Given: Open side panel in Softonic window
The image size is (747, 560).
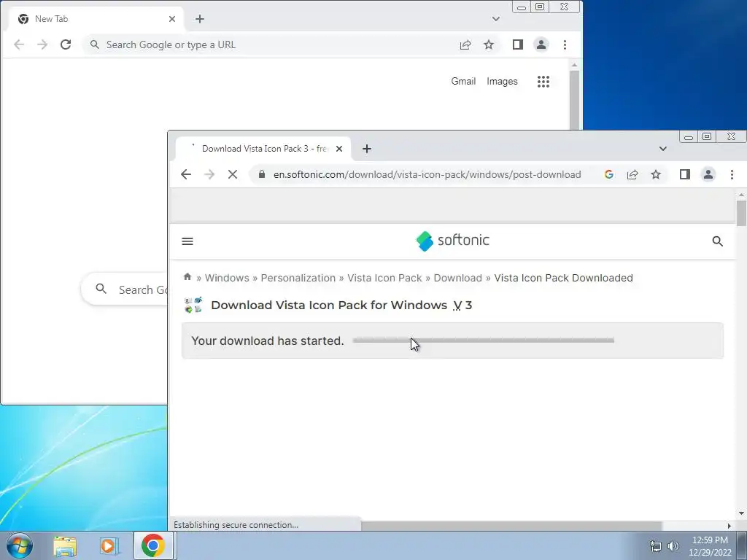Looking at the screenshot, I should (x=684, y=175).
